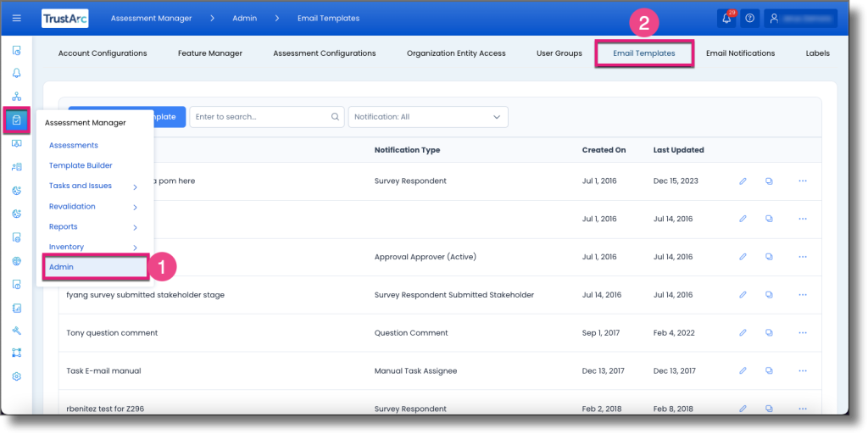Select the Email Templates tab

[x=644, y=53]
